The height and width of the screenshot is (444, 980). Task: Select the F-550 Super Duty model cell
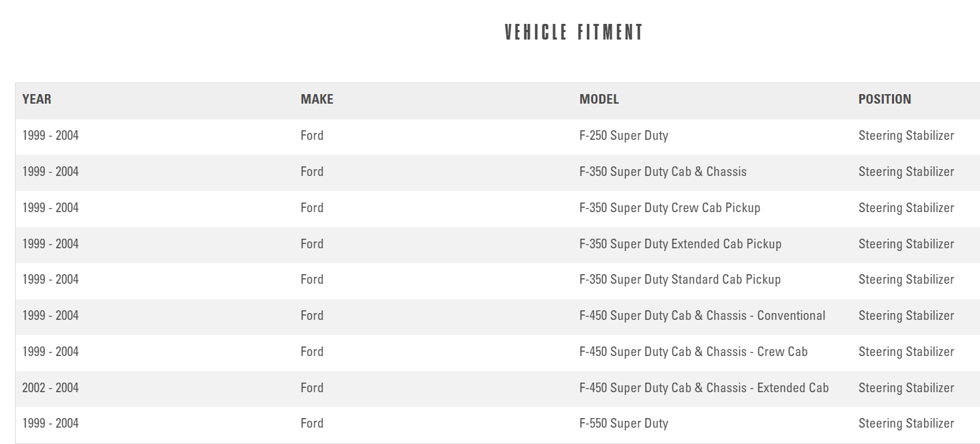pos(623,424)
